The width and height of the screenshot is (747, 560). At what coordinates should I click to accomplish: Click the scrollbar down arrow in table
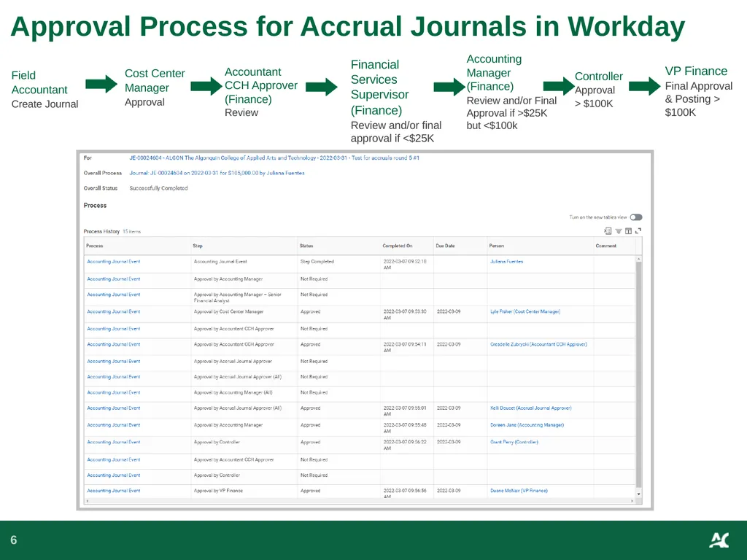pos(639,494)
